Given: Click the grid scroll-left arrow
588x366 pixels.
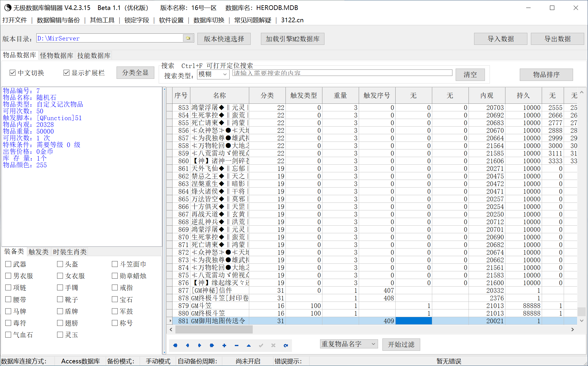Looking at the screenshot, I should (171, 329).
